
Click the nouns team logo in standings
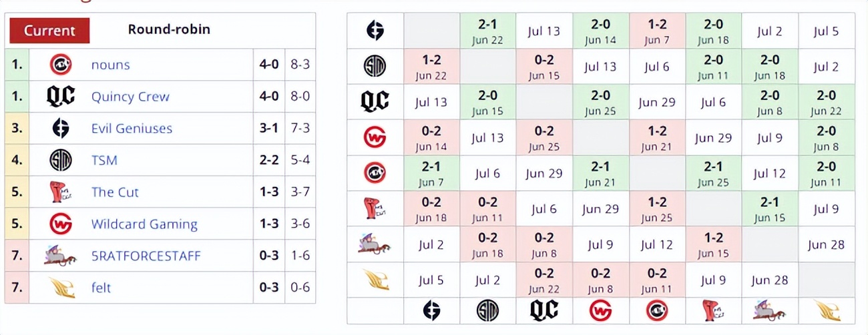click(x=61, y=65)
